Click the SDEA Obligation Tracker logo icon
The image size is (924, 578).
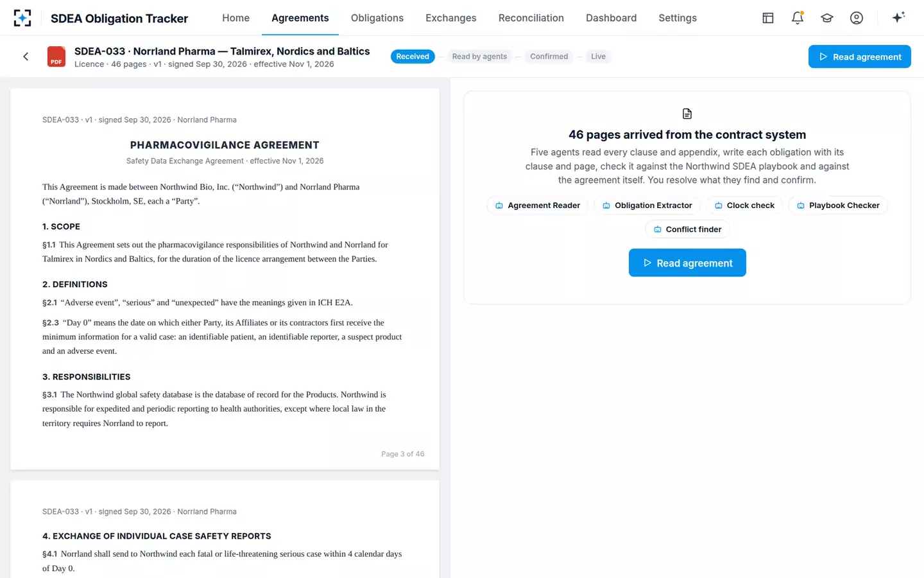pos(22,18)
